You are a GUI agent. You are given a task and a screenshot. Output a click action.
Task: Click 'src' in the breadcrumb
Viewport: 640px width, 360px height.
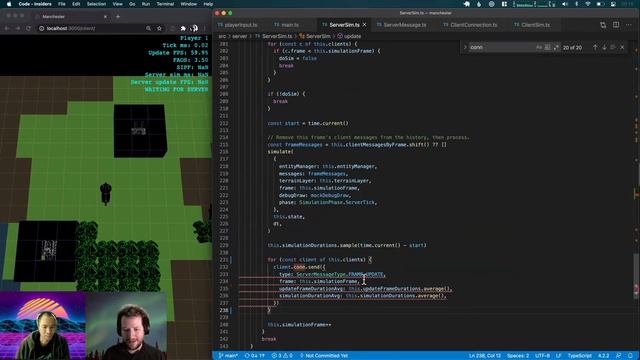pos(222,36)
